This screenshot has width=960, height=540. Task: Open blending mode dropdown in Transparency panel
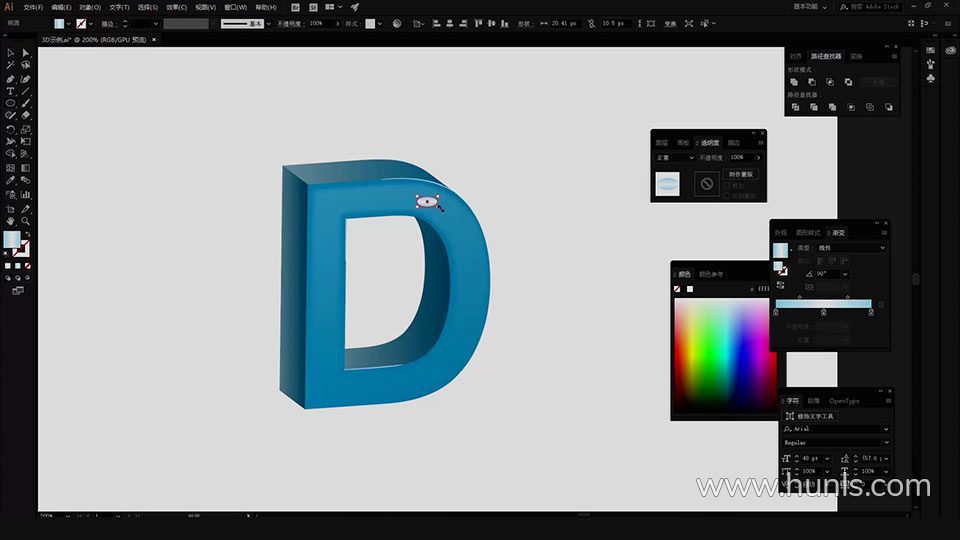[675, 158]
